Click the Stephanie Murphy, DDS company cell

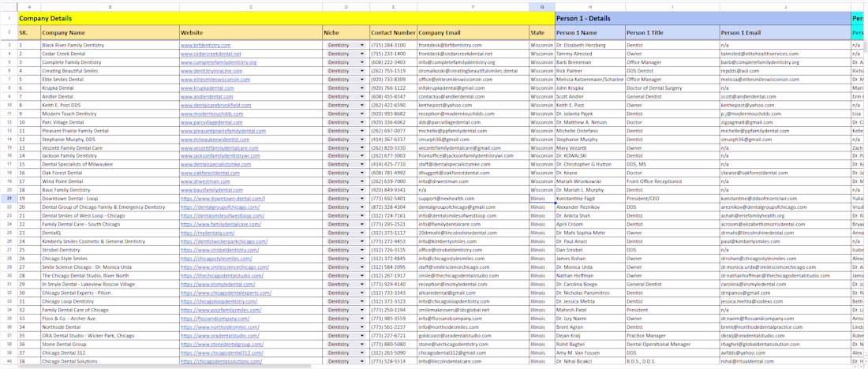[x=110, y=140]
